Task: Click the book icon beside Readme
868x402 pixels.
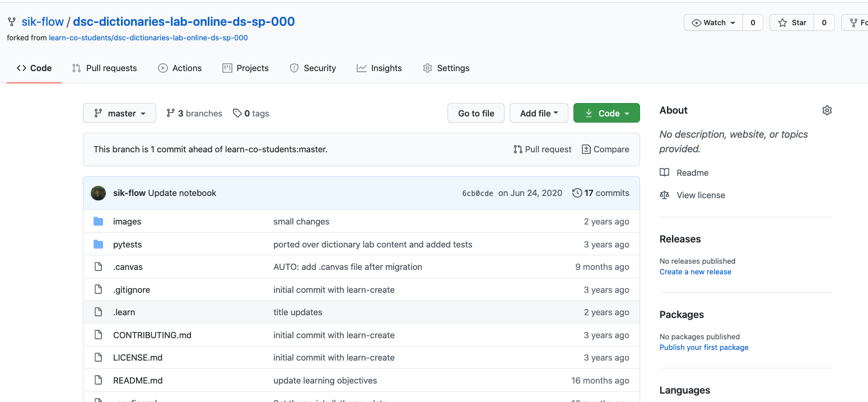Action: point(665,172)
